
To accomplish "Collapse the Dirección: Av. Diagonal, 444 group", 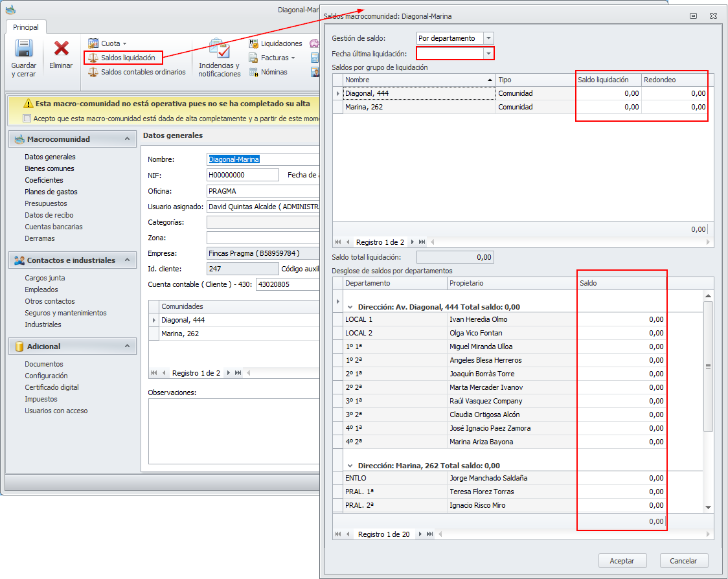I will 350,307.
